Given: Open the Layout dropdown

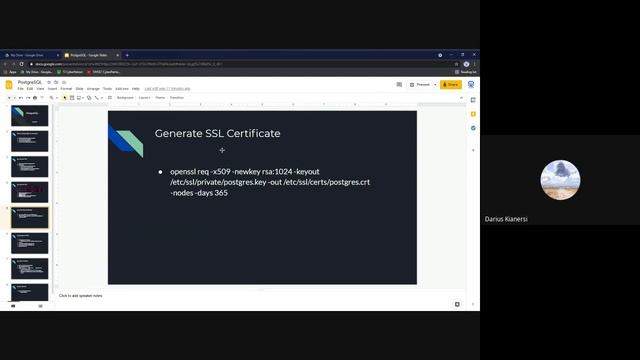Looking at the screenshot, I should pos(144,98).
